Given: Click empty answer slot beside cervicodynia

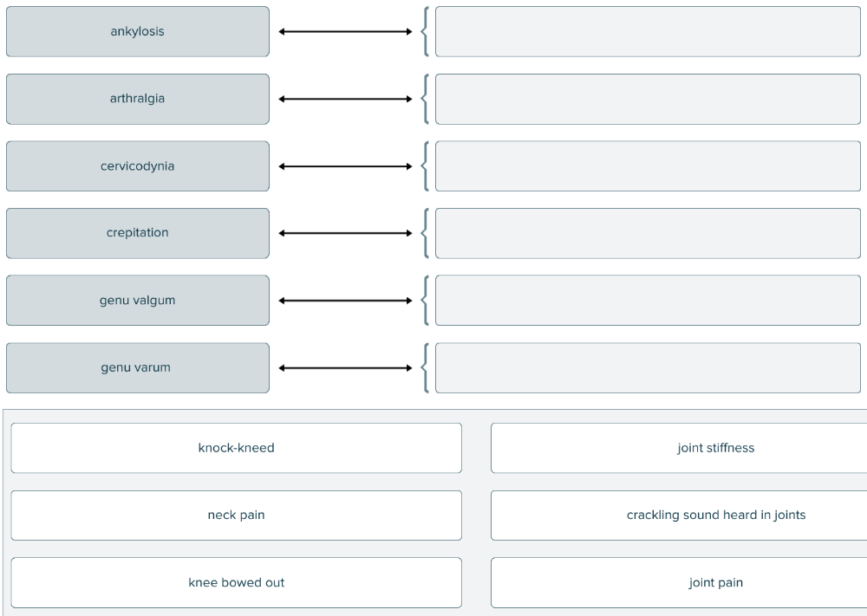Looking at the screenshot, I should click(x=648, y=166).
